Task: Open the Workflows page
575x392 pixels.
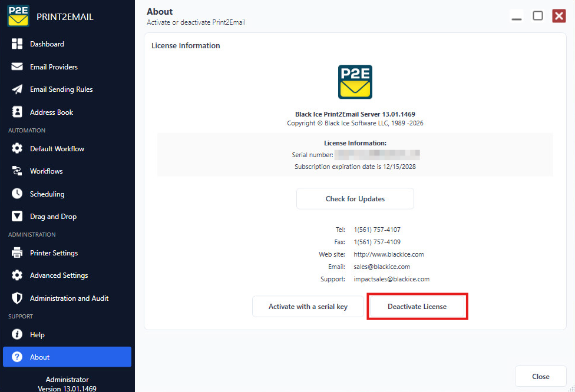Action: [67, 171]
